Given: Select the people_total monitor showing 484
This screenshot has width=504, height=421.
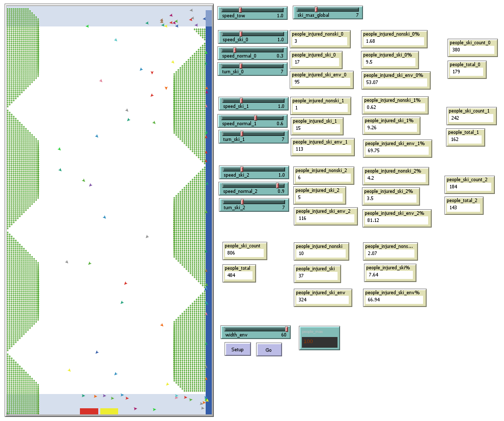Looking at the screenshot, I should coord(239,273).
